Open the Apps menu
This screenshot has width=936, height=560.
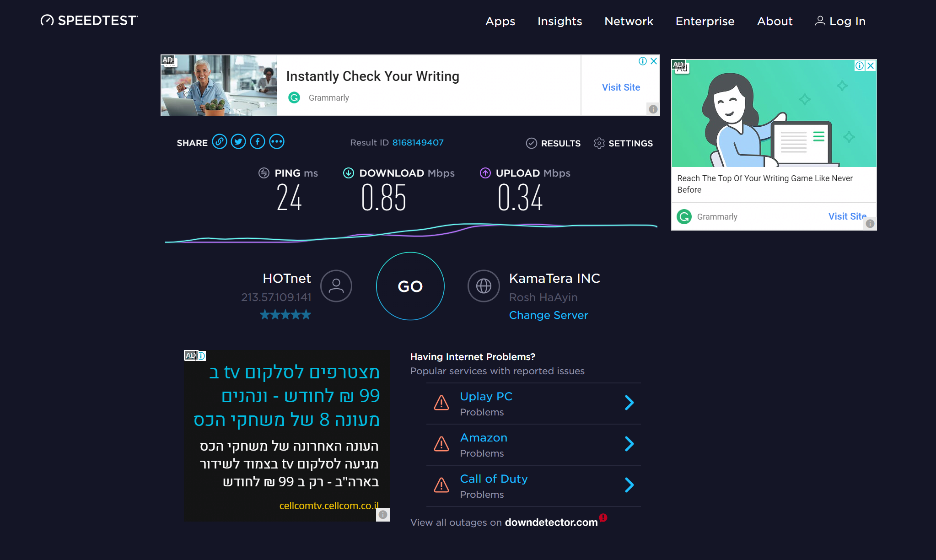500,22
